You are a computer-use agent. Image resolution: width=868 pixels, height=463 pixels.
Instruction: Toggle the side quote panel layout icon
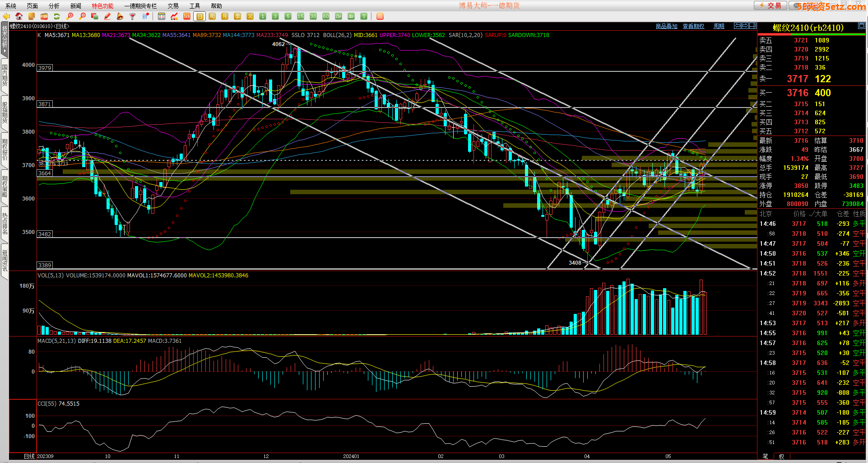(753, 26)
